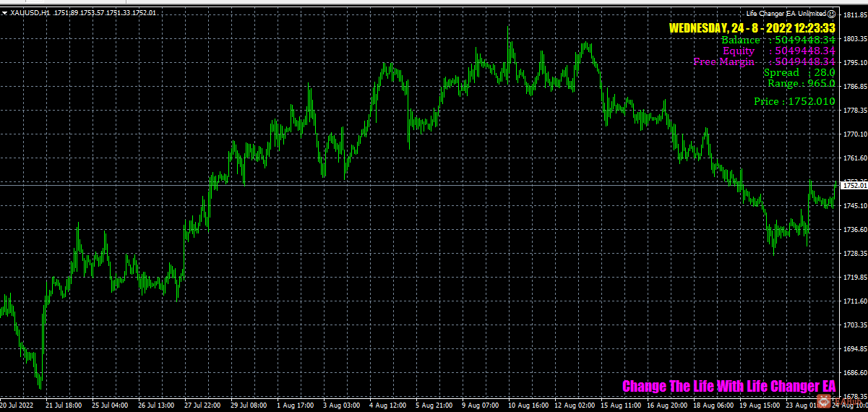Click the 1770.10 price axis label

(x=854, y=134)
